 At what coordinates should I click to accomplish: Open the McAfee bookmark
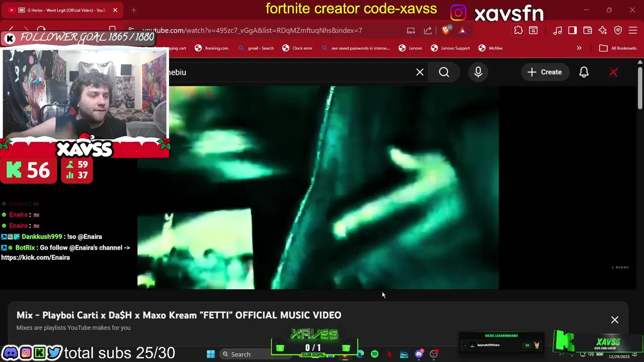(491, 48)
